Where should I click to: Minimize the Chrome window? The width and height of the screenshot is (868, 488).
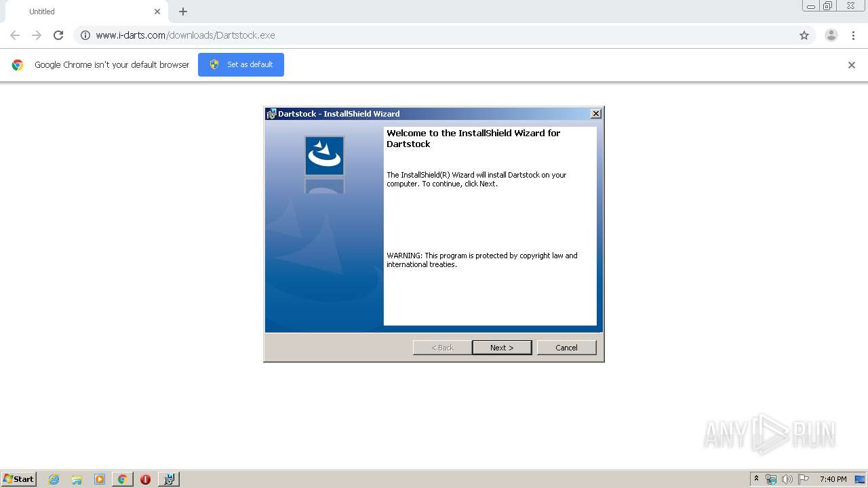click(x=810, y=6)
